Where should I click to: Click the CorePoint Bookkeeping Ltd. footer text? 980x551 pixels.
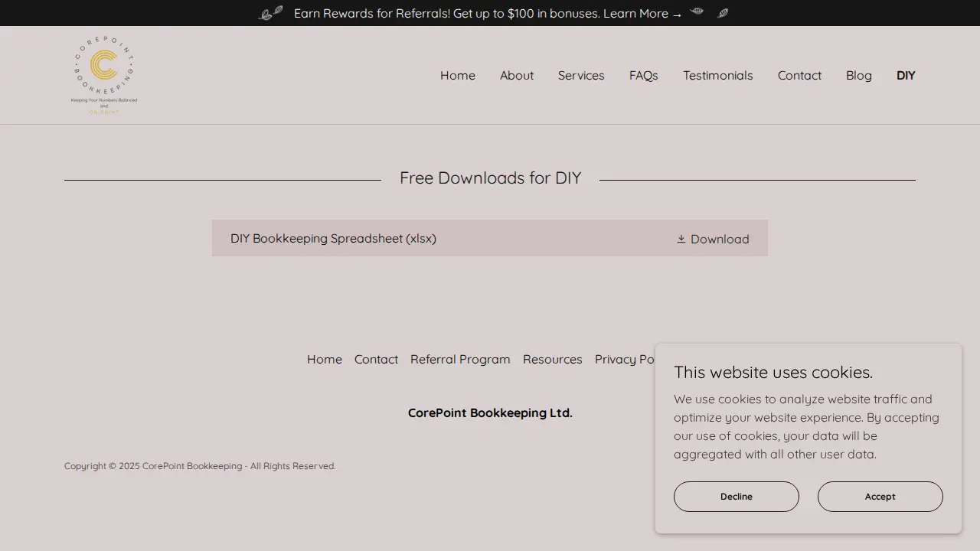(490, 412)
